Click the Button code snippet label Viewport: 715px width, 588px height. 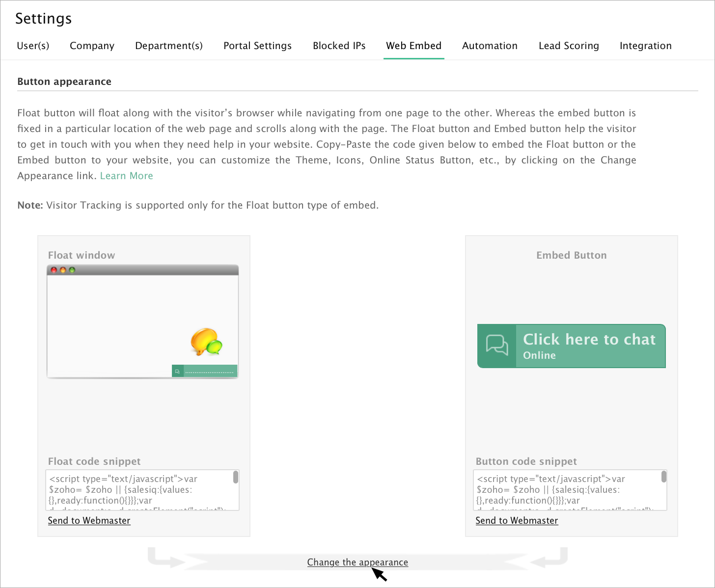tap(526, 461)
